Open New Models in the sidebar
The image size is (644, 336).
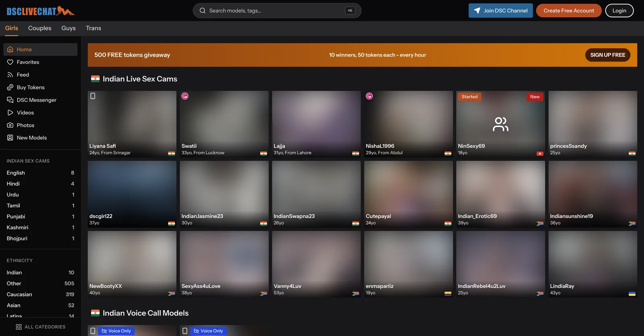tap(41, 138)
